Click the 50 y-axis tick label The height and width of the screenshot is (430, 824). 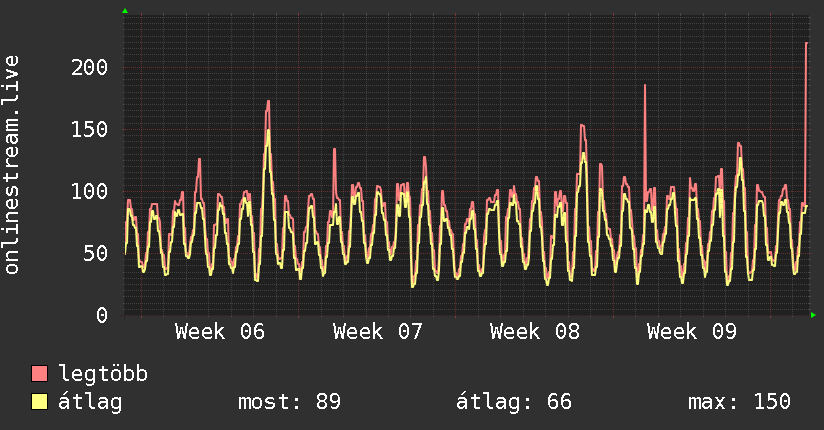click(x=95, y=253)
